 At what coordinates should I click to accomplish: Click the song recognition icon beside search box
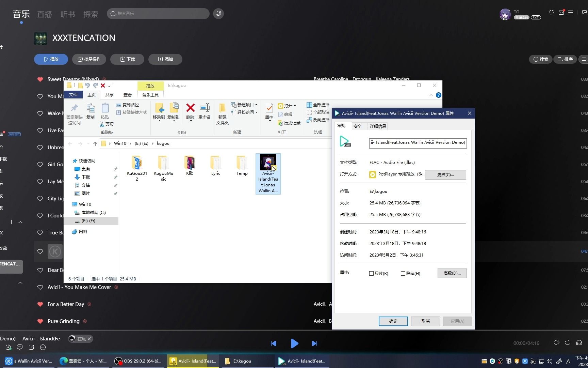[218, 14]
